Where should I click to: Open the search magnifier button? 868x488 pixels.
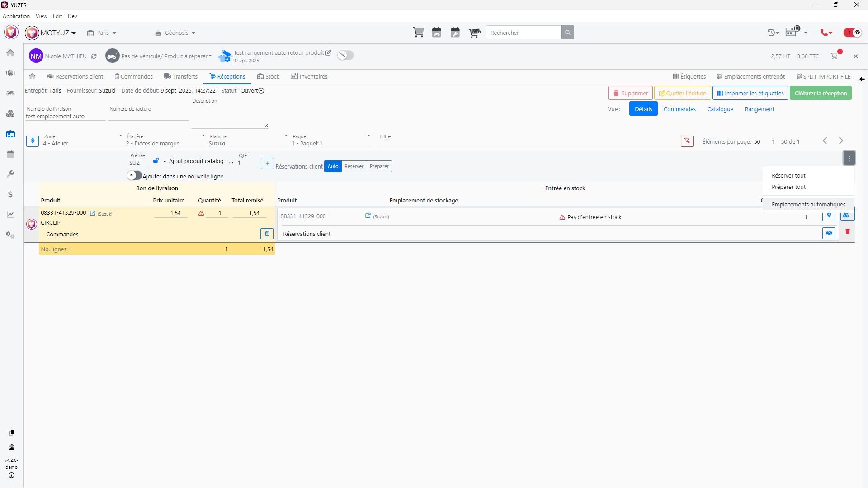(567, 33)
